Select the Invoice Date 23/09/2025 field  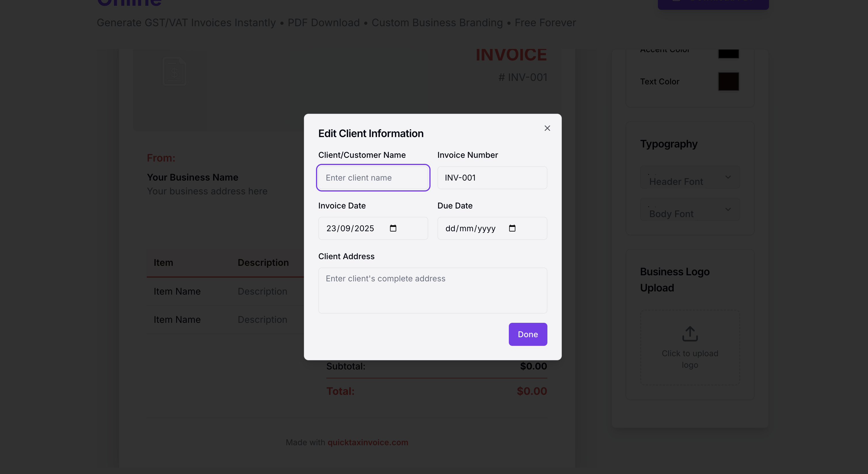coord(373,228)
